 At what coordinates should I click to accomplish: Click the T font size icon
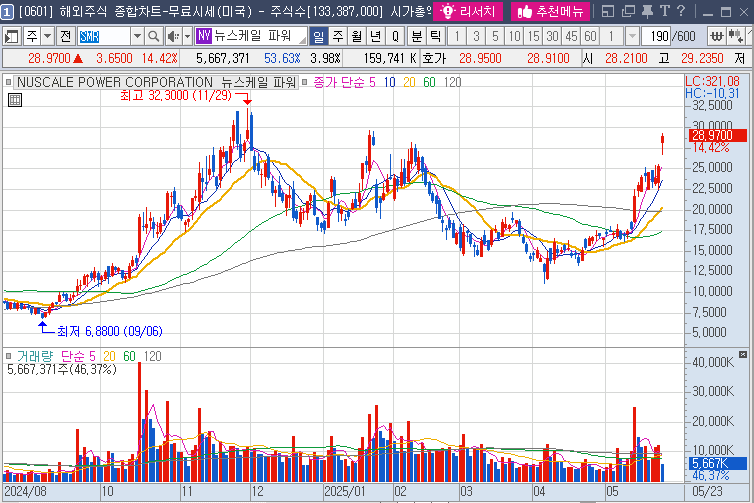[665, 11]
